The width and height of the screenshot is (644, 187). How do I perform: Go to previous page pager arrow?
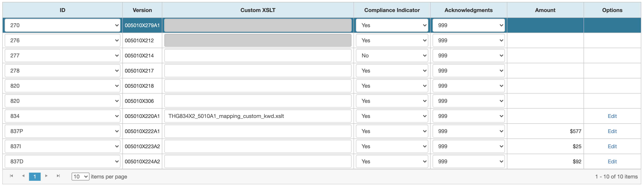click(23, 176)
